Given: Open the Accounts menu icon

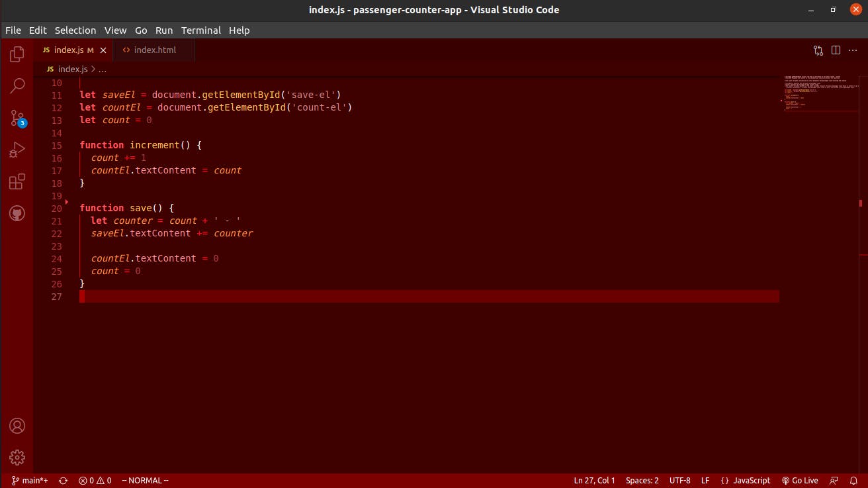Looking at the screenshot, I should pyautogui.click(x=17, y=426).
